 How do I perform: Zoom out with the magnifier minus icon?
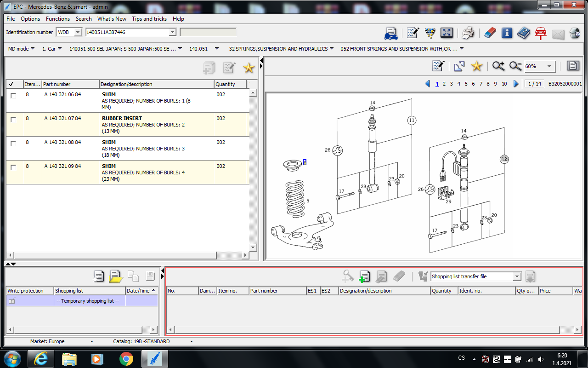tap(515, 66)
